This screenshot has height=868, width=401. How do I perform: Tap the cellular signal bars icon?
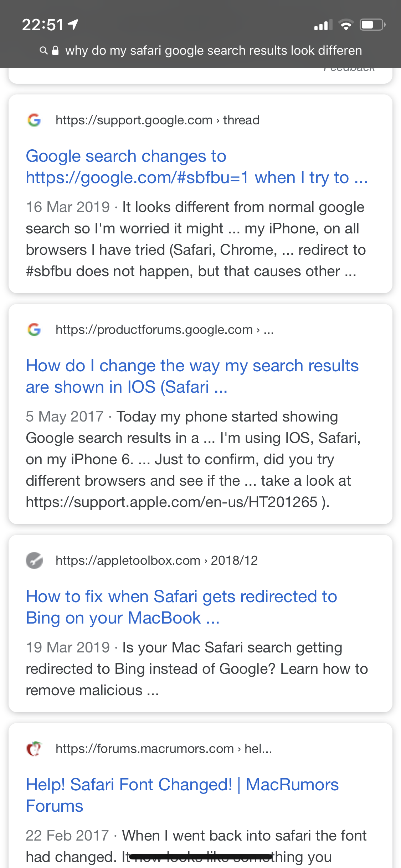(323, 25)
